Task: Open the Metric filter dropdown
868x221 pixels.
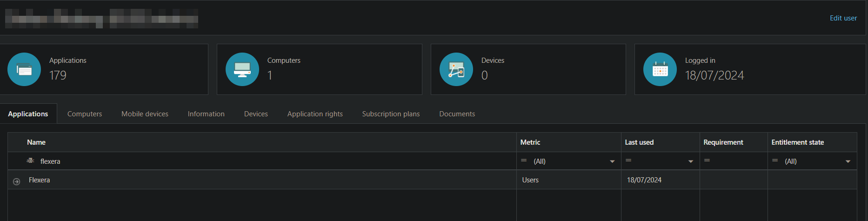Action: coord(612,161)
